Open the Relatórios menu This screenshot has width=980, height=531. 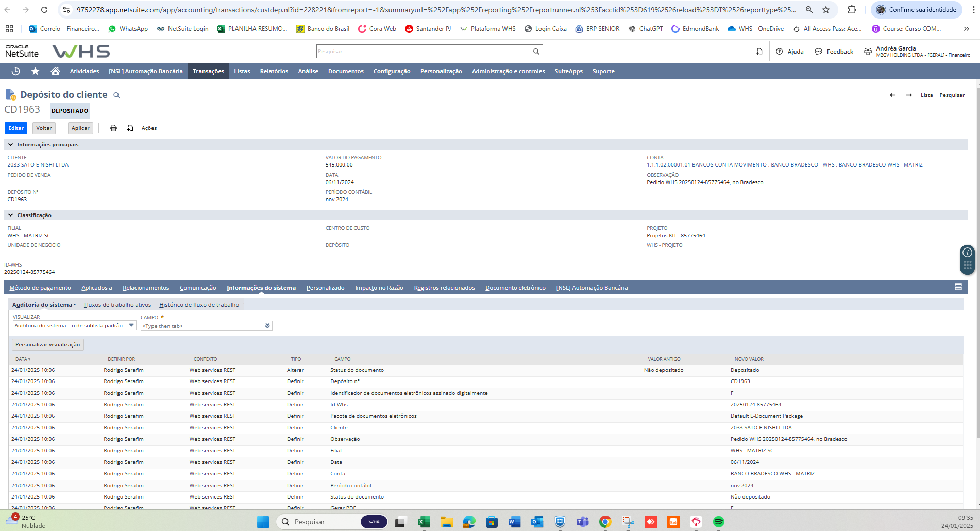(274, 71)
